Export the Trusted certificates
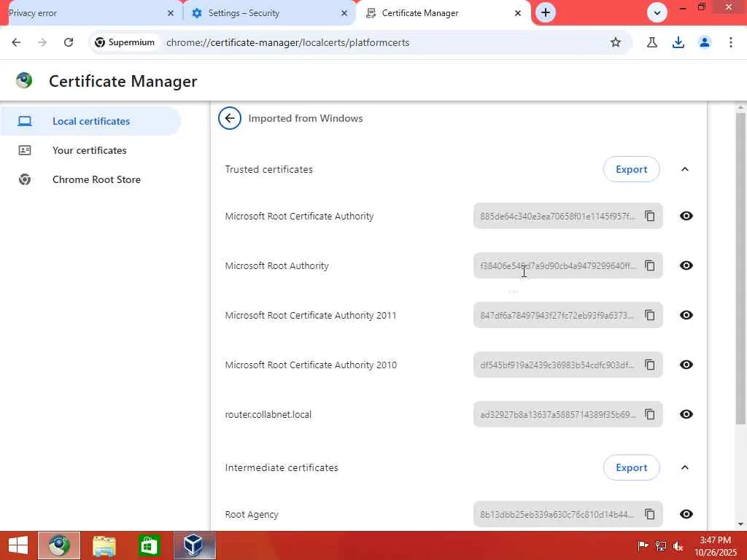747x560 pixels. pyautogui.click(x=631, y=169)
